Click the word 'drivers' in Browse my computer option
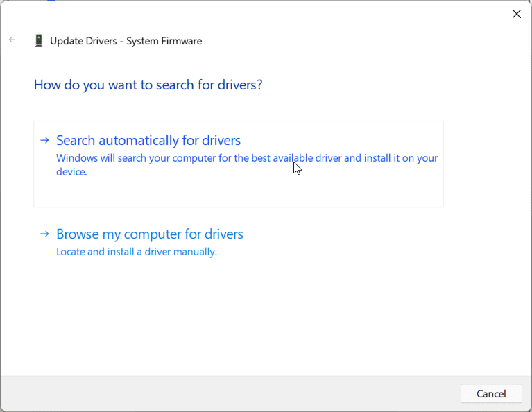The image size is (532, 412). (224, 234)
